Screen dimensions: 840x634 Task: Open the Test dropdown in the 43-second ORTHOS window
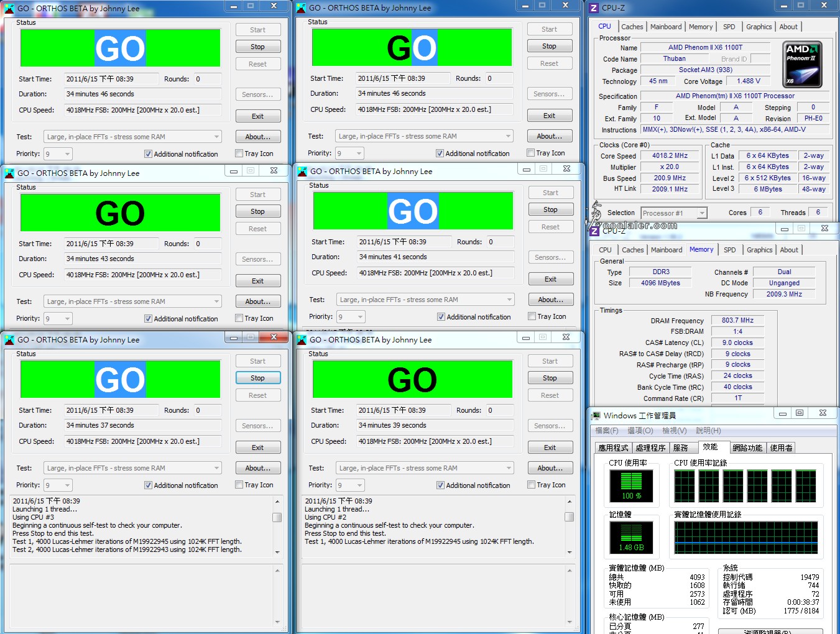point(132,301)
